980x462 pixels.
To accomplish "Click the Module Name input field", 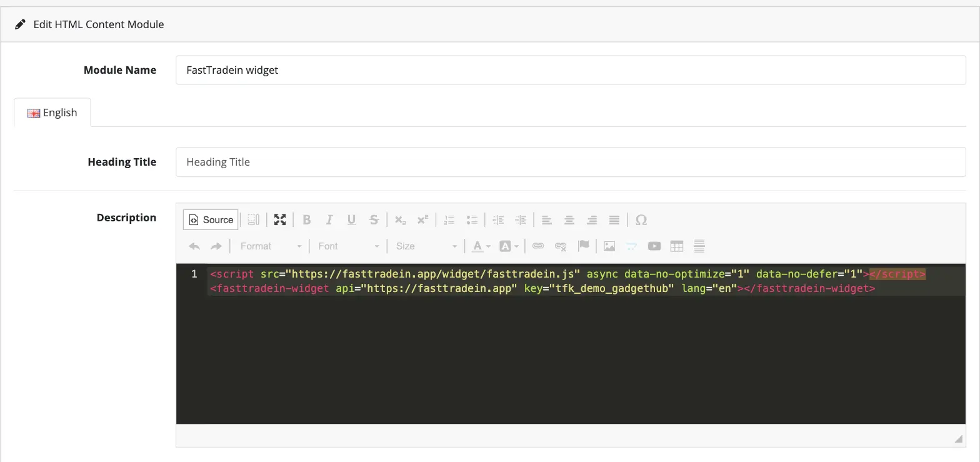I will pos(571,70).
